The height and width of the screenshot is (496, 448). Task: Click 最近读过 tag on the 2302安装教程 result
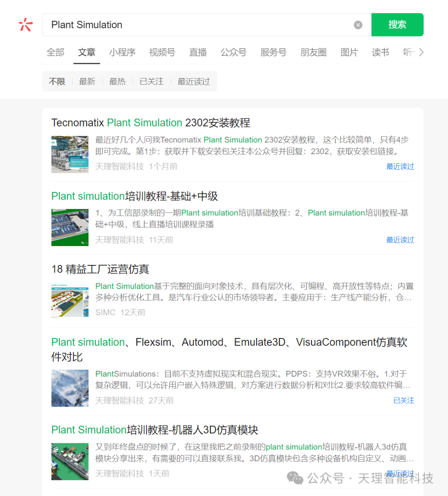click(400, 166)
